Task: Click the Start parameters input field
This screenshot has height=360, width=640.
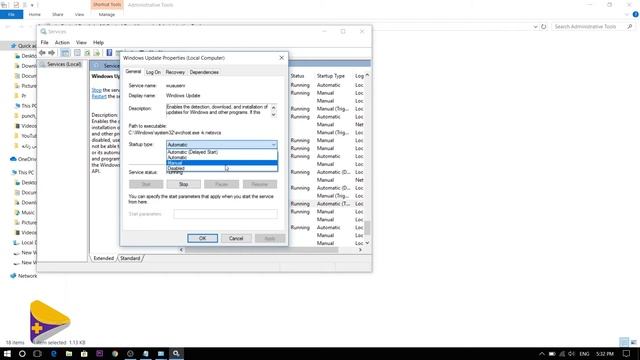Action: [225, 214]
